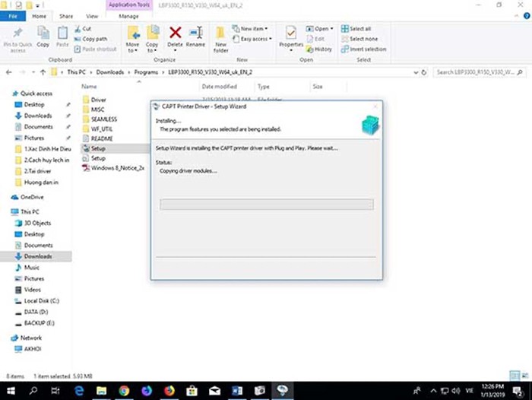Click the installation progress bar
Viewport: 532px width, 400px height.
(x=267, y=205)
